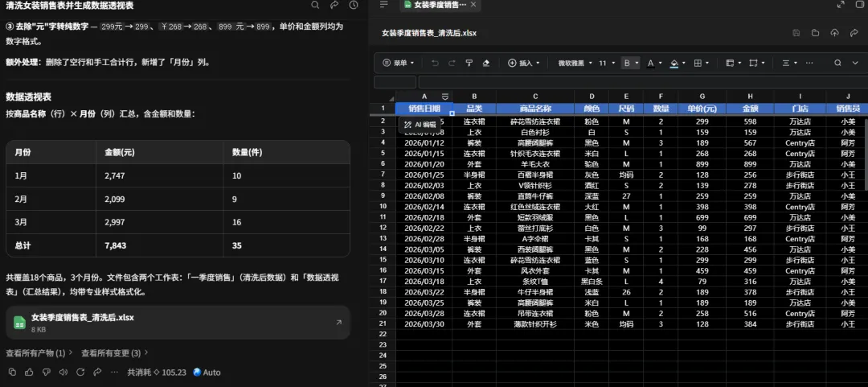Image resolution: width=868 pixels, height=387 pixels.
Task: Open the 女装季度销售表_清洗后.xlsx file card
Action: (178, 322)
